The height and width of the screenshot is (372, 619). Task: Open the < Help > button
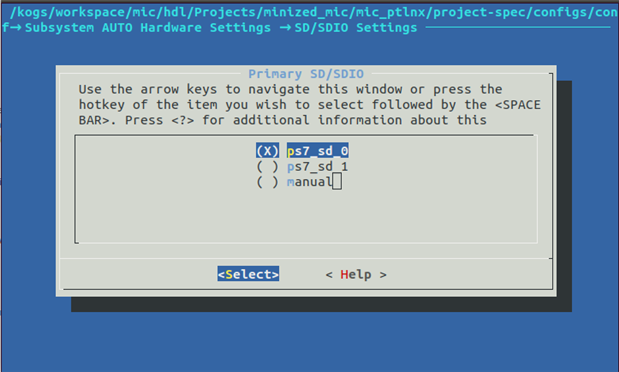(356, 274)
